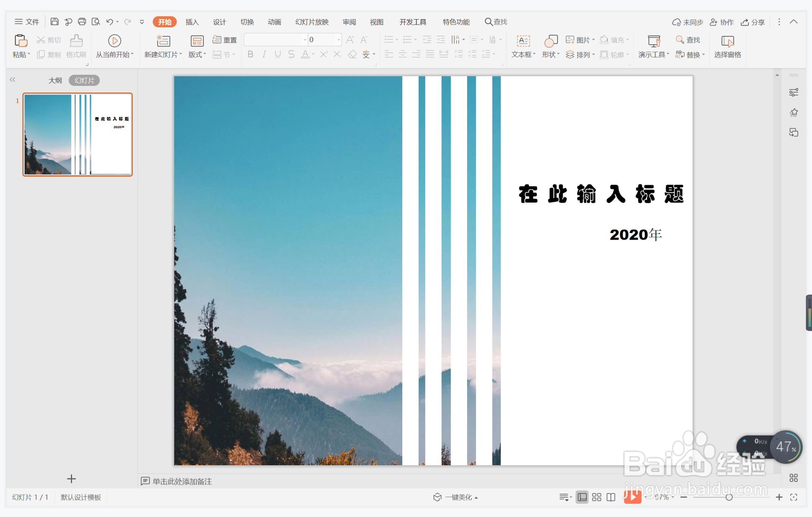The image size is (812, 517).
Task: Click the 选择窗格 selection pane icon
Action: 727,41
